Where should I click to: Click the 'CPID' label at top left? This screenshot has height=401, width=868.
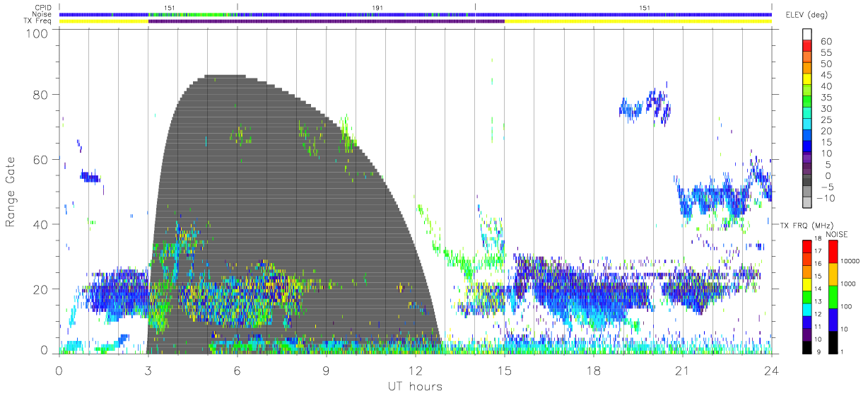[x=42, y=7]
